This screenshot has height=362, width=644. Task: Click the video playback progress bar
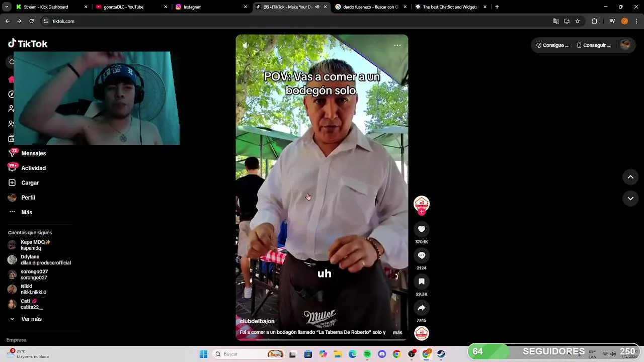(322, 339)
